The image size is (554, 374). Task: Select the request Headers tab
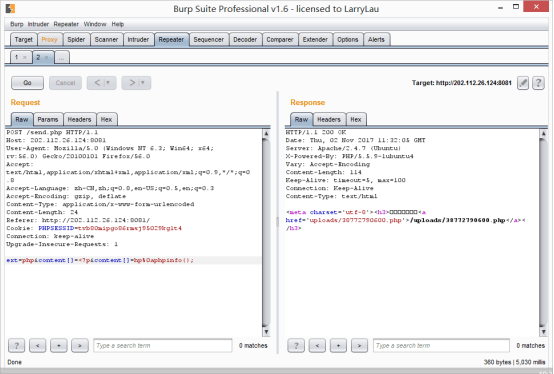click(x=79, y=120)
